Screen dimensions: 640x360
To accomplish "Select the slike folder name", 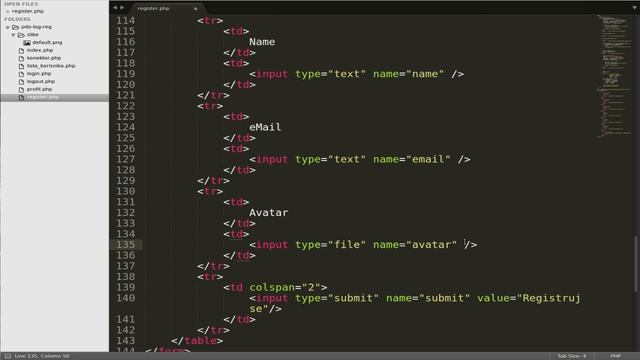I will pyautogui.click(x=33, y=35).
